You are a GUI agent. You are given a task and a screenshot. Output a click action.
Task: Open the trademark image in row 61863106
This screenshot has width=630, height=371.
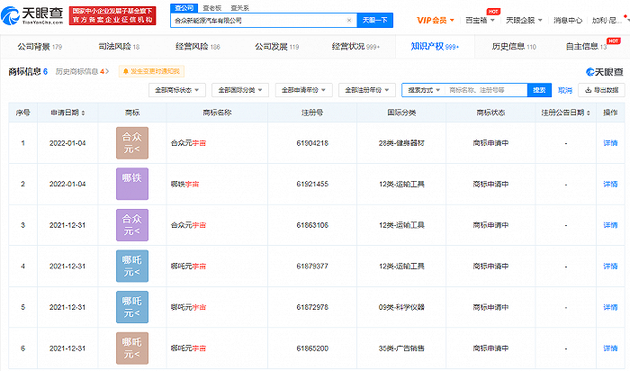tap(132, 225)
